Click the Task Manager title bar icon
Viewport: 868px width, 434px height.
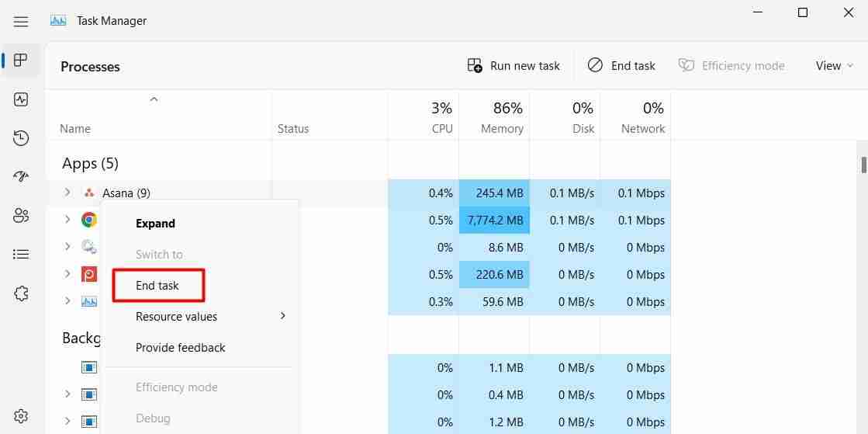(58, 21)
